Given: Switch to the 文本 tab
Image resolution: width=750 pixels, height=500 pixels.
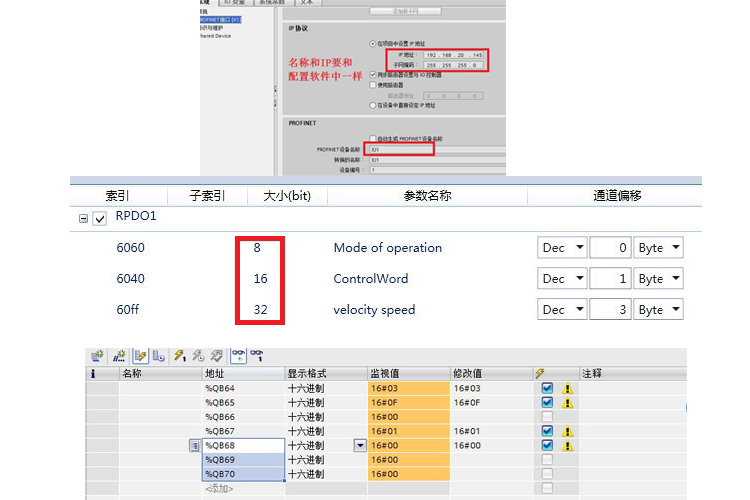Looking at the screenshot, I should click(x=307, y=2).
